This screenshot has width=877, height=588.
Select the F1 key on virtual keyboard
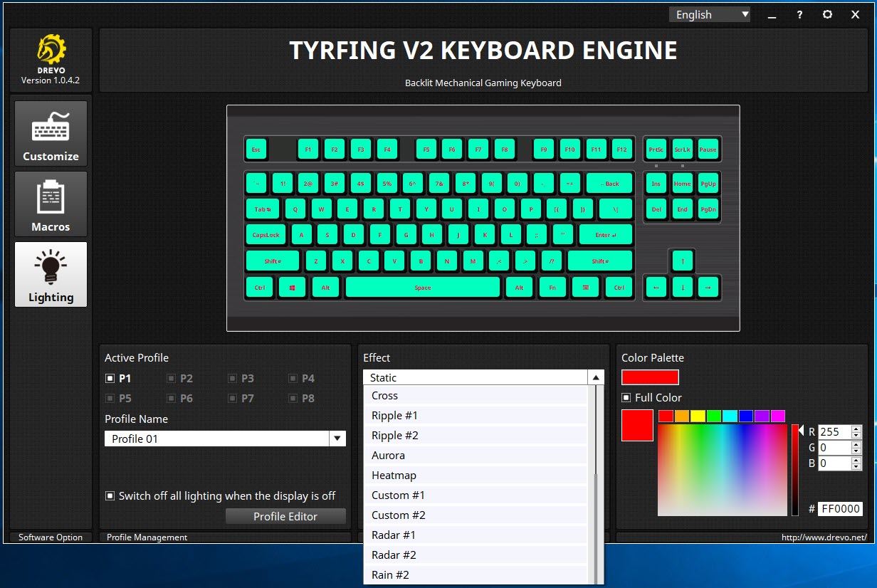pos(308,149)
